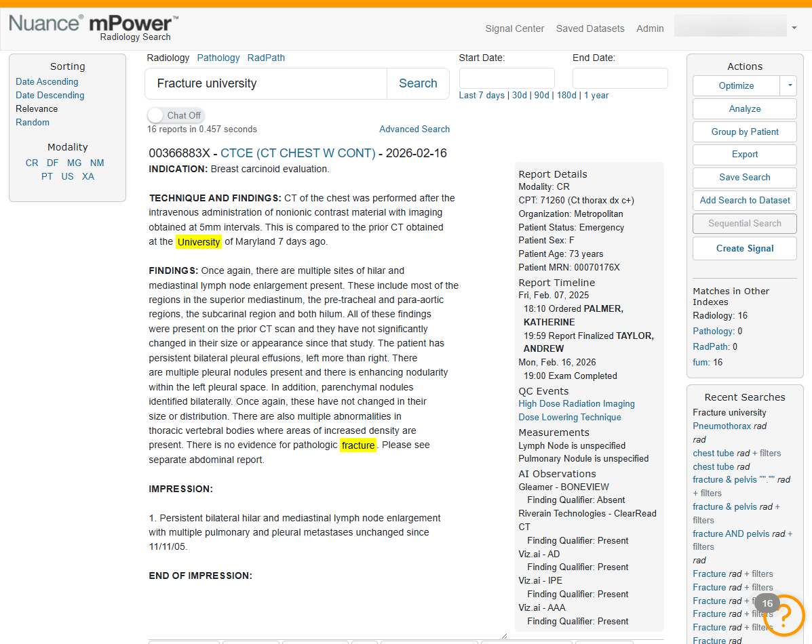
Task: Click the highlighted word fracture
Action: click(x=358, y=445)
